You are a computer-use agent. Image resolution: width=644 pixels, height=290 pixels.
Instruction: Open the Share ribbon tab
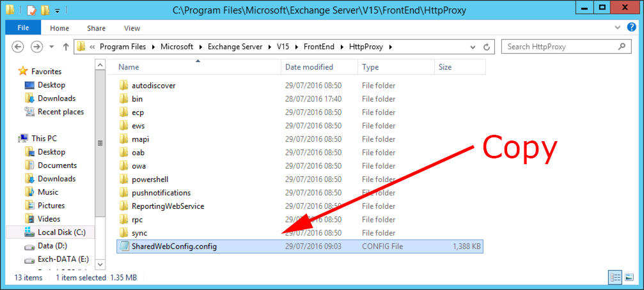(96, 28)
